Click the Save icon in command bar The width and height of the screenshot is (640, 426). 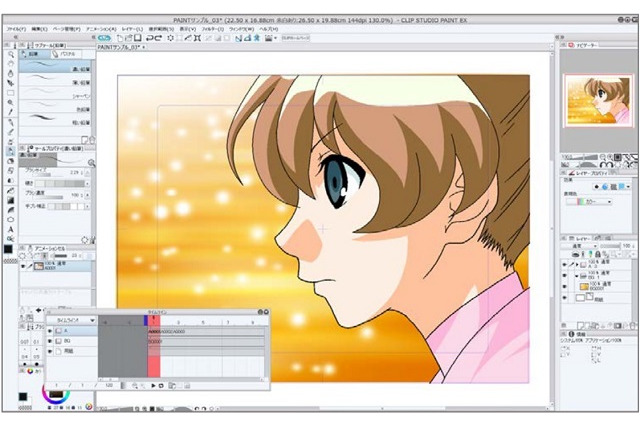tap(138, 38)
